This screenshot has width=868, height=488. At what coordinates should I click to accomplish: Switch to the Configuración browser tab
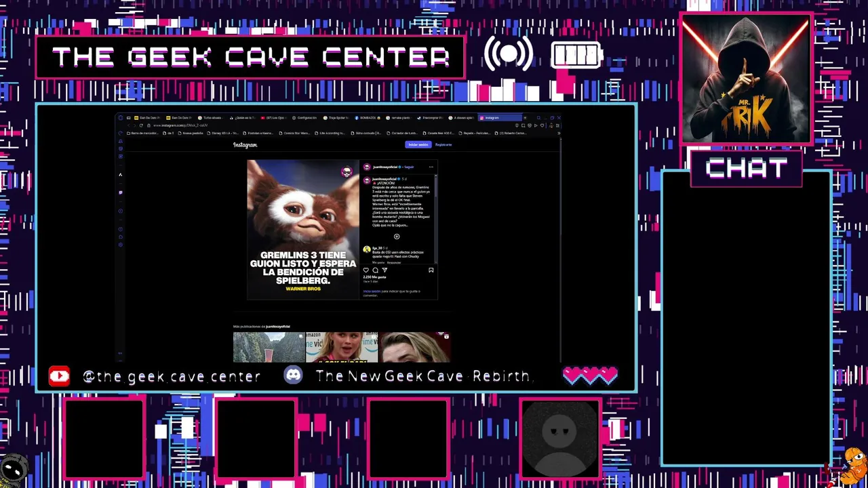pyautogui.click(x=305, y=118)
